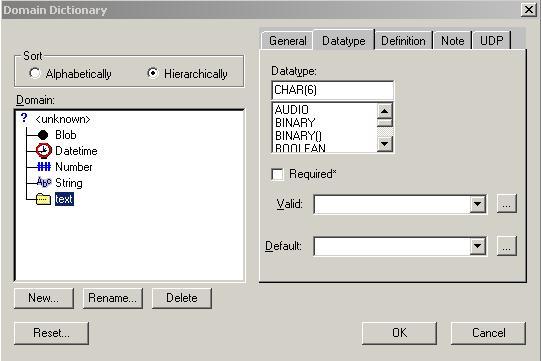This screenshot has height=361, width=541.
Task: Open the ellipsis button next to Valid
Action: [x=506, y=204]
